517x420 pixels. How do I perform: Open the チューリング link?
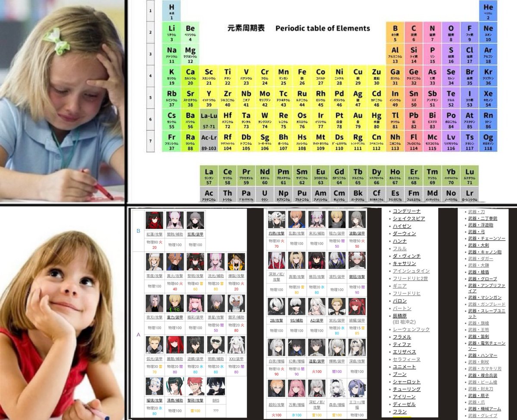(x=406, y=389)
